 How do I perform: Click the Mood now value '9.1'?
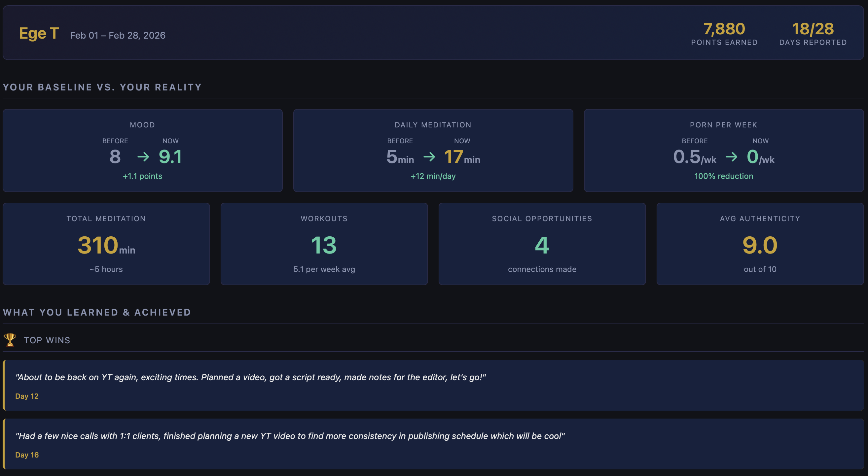point(170,157)
